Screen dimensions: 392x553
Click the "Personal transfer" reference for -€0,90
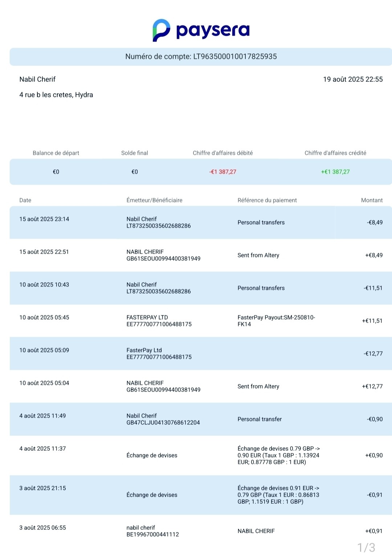260,419
